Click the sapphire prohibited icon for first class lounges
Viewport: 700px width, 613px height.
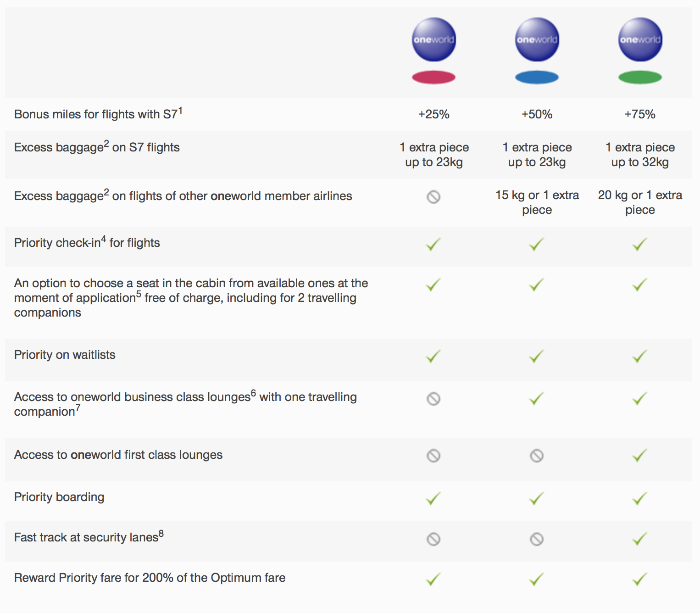(x=537, y=456)
